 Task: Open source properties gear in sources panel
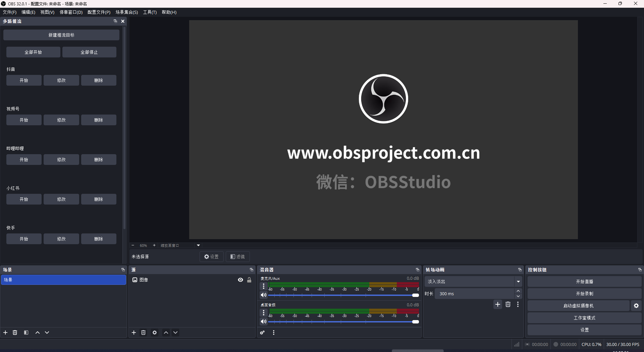point(155,333)
